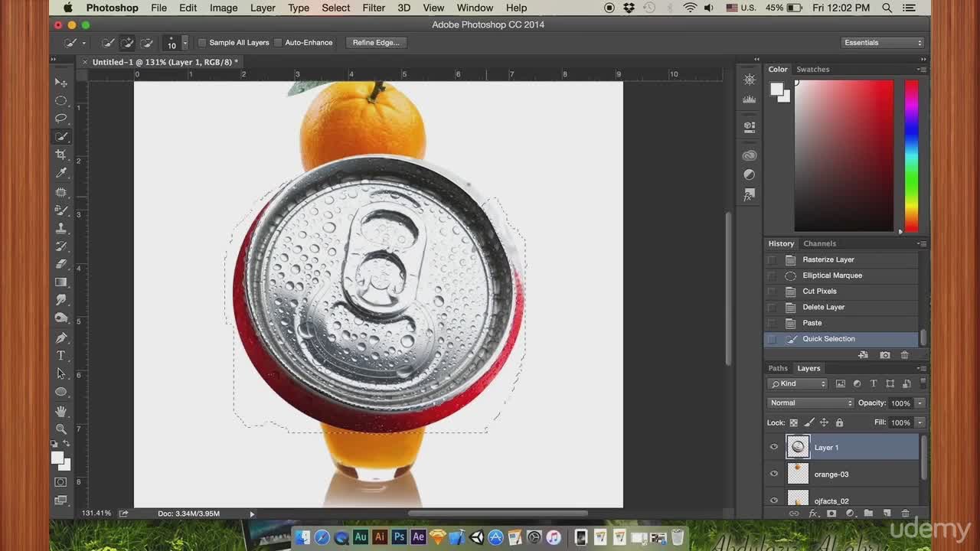The width and height of the screenshot is (980, 551).
Task: Open the History panel flyout menu
Action: point(921,243)
